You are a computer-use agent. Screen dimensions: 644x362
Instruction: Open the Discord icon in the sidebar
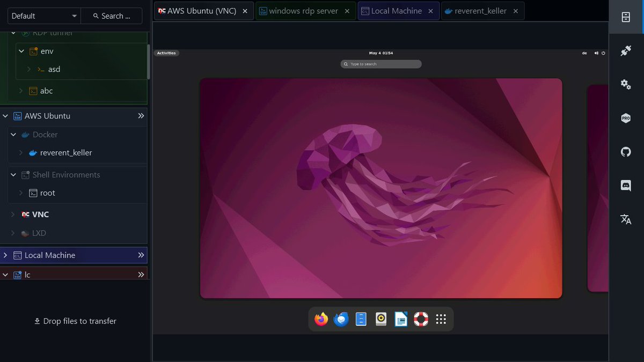click(x=626, y=186)
